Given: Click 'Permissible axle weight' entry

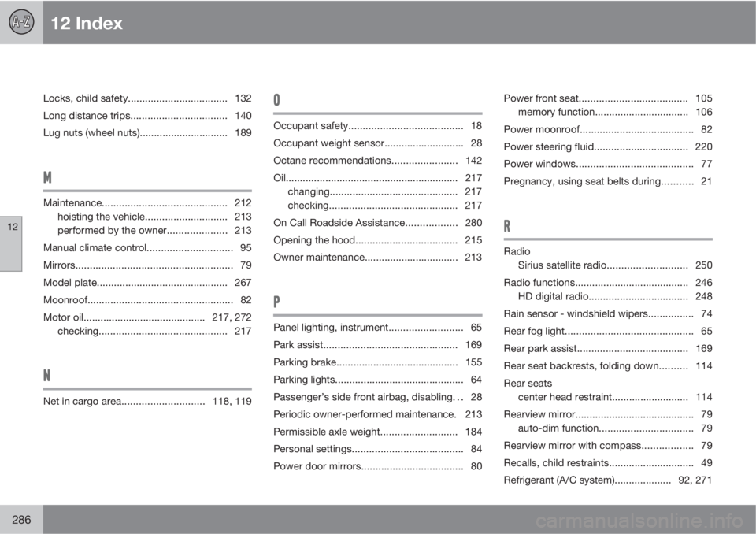Looking at the screenshot, I should click(x=377, y=432).
